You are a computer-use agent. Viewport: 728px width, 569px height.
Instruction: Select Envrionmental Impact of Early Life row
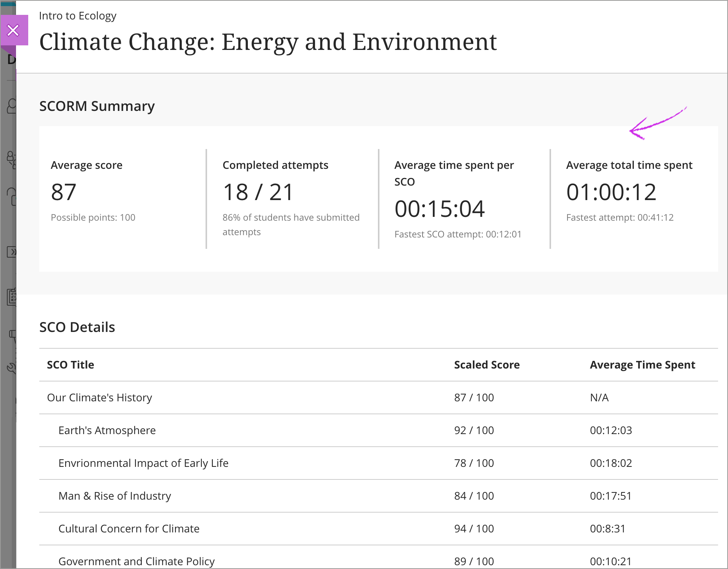coord(143,463)
